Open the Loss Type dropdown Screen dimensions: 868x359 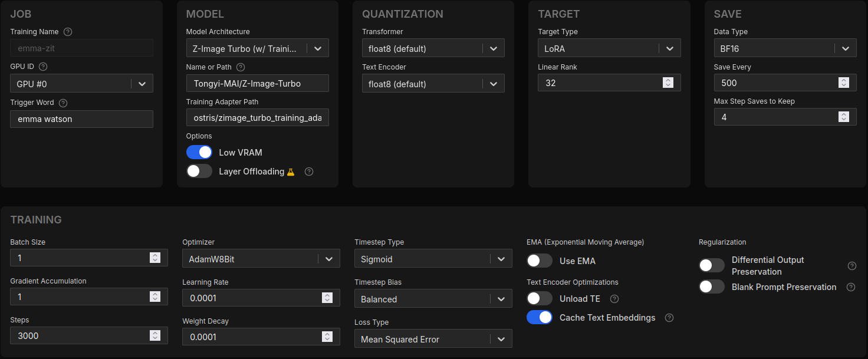click(433, 339)
